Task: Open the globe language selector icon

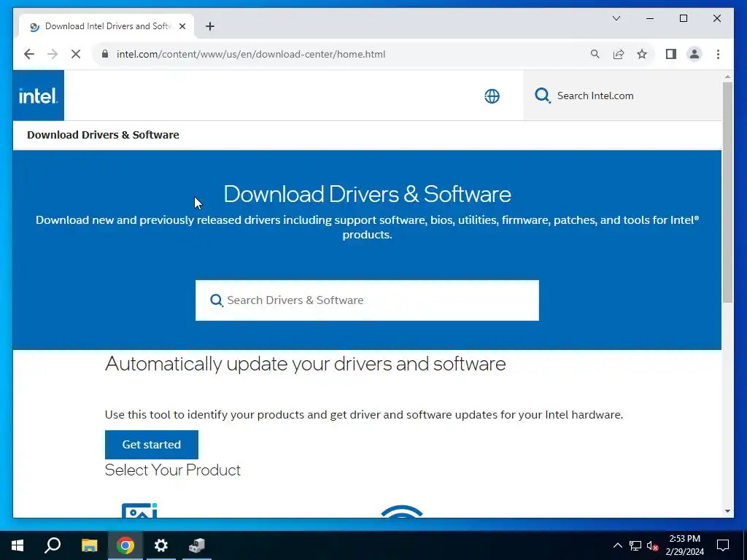Action: pos(492,96)
